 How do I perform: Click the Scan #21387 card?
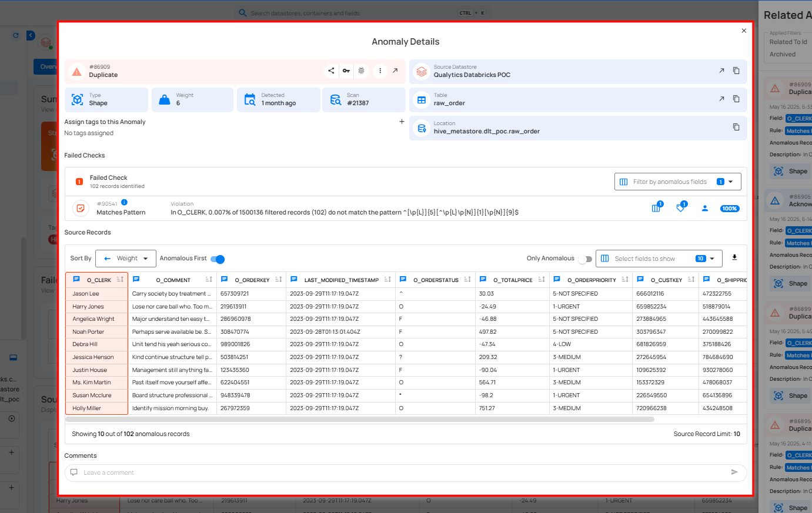[x=363, y=99]
